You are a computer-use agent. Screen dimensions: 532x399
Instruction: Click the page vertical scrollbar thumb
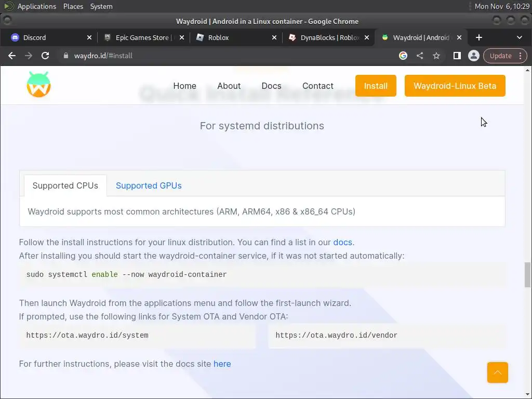tap(527, 274)
